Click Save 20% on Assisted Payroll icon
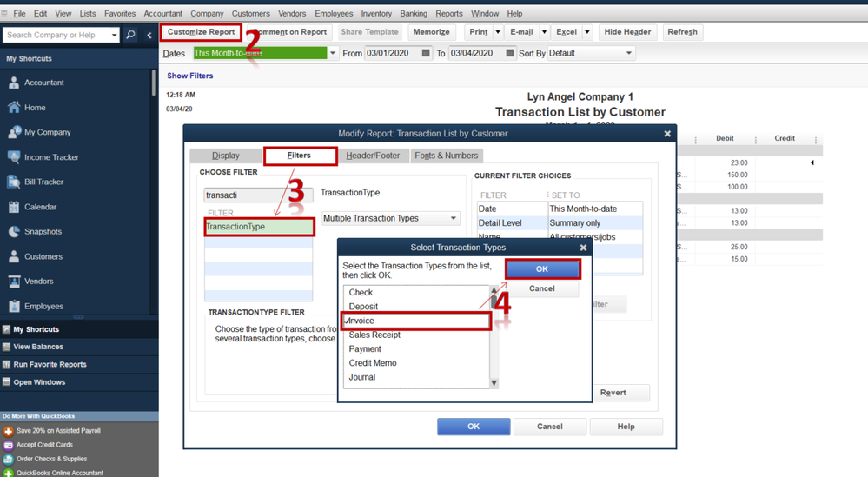868x477 pixels. click(x=9, y=431)
